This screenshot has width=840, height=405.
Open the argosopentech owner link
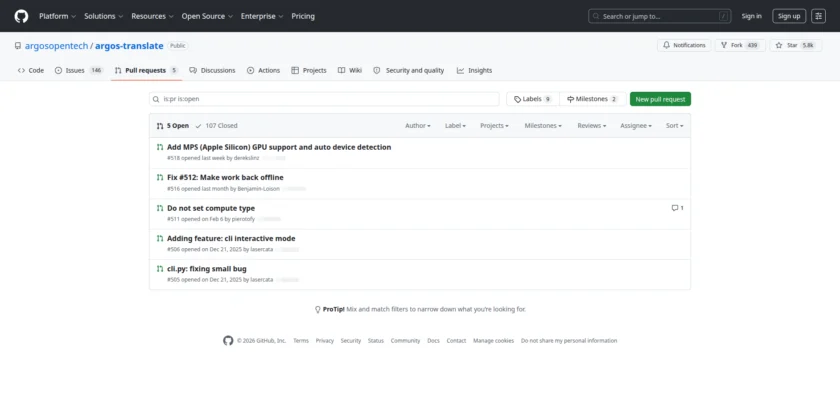(56, 46)
